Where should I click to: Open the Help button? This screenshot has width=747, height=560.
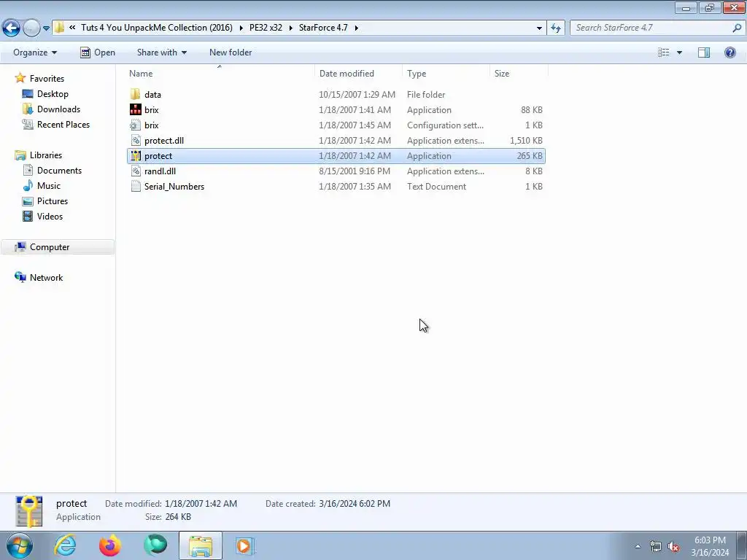(x=729, y=52)
